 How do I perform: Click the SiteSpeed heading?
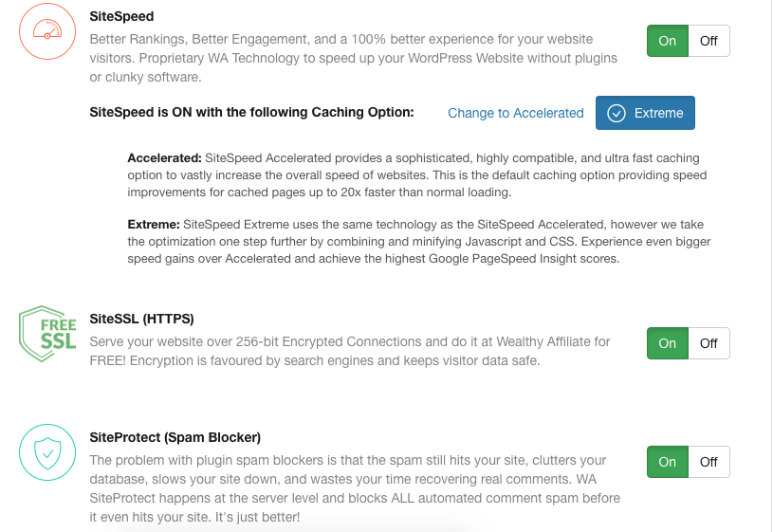tap(121, 16)
